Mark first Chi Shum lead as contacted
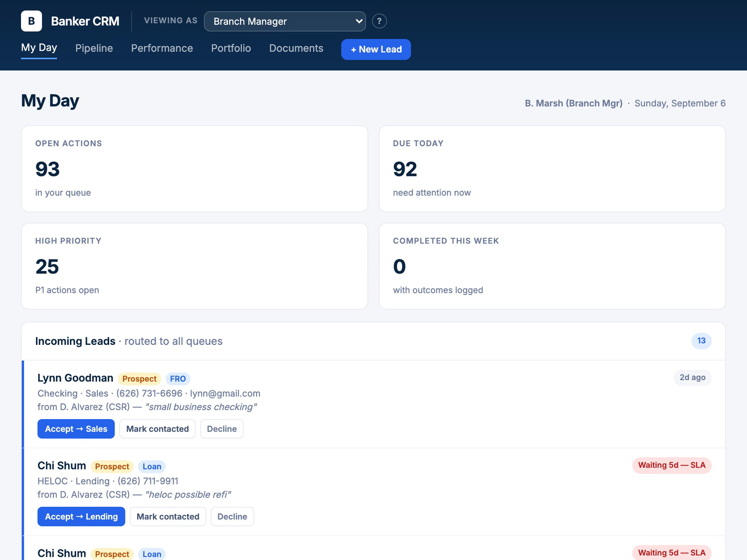Screen dimensions: 747x560 click(x=168, y=517)
